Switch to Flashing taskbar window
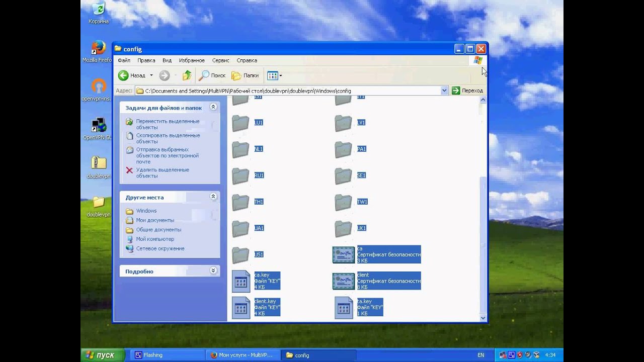 pyautogui.click(x=168, y=355)
